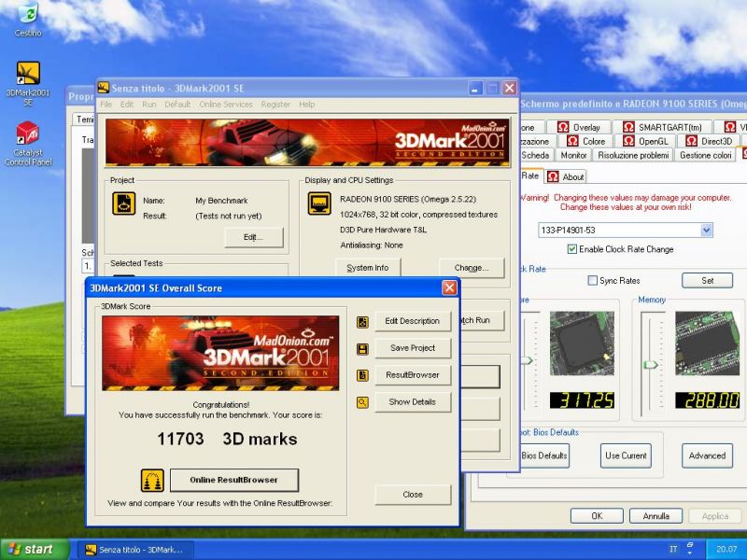
Task: Click Show Details button
Action: (413, 402)
